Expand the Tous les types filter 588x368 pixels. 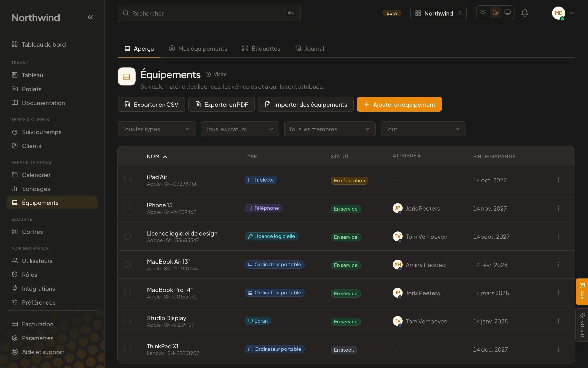(157, 129)
